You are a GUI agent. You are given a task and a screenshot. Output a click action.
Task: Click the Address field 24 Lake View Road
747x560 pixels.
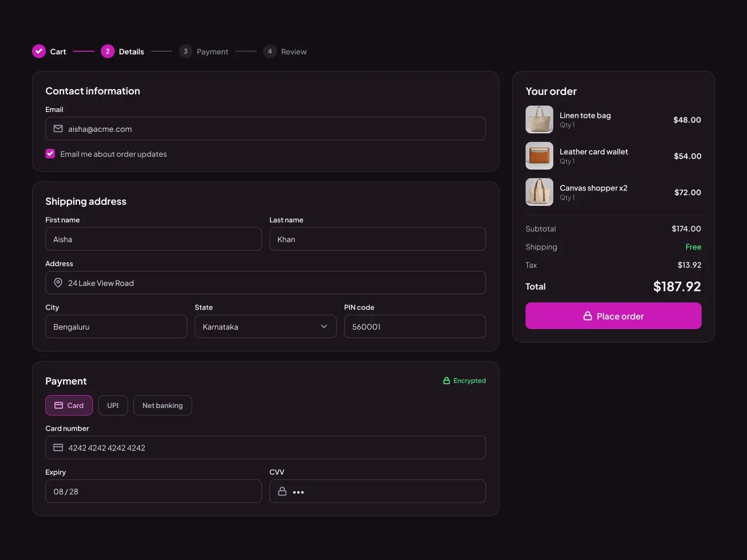[x=266, y=283]
